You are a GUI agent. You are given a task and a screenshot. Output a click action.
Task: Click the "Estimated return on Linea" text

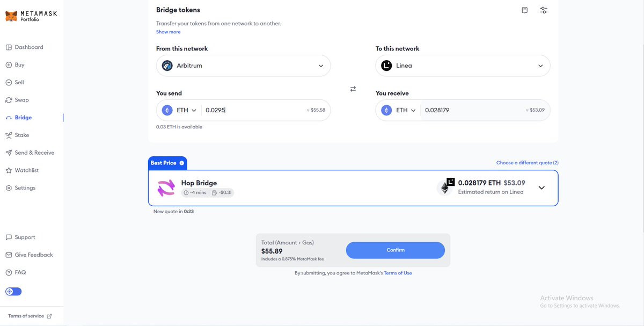pyautogui.click(x=491, y=192)
